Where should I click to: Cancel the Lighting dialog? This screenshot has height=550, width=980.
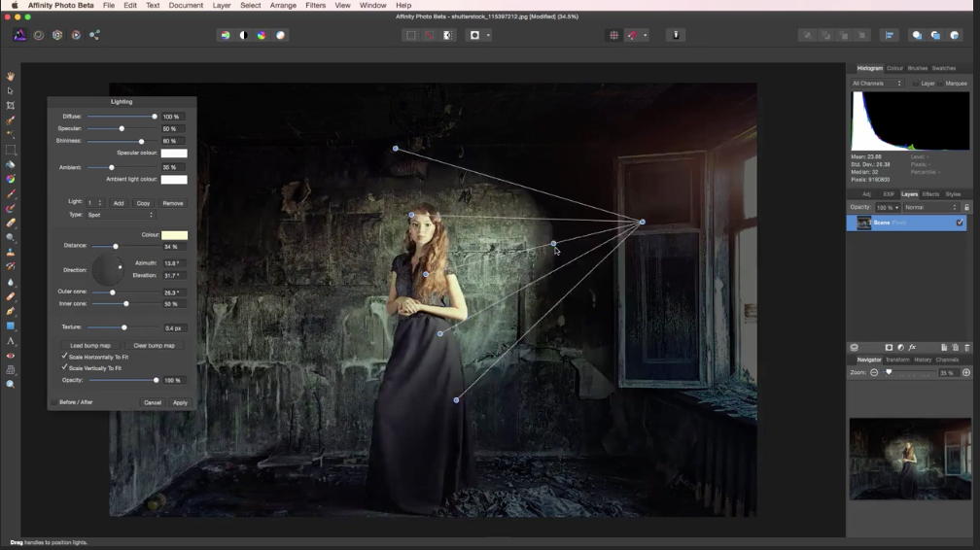pos(153,402)
